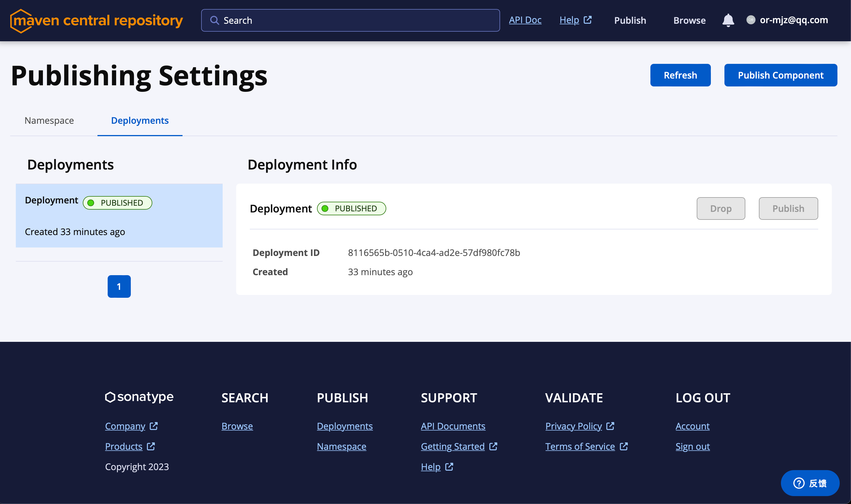
Task: Open the Privacy Policy link
Action: click(x=574, y=426)
